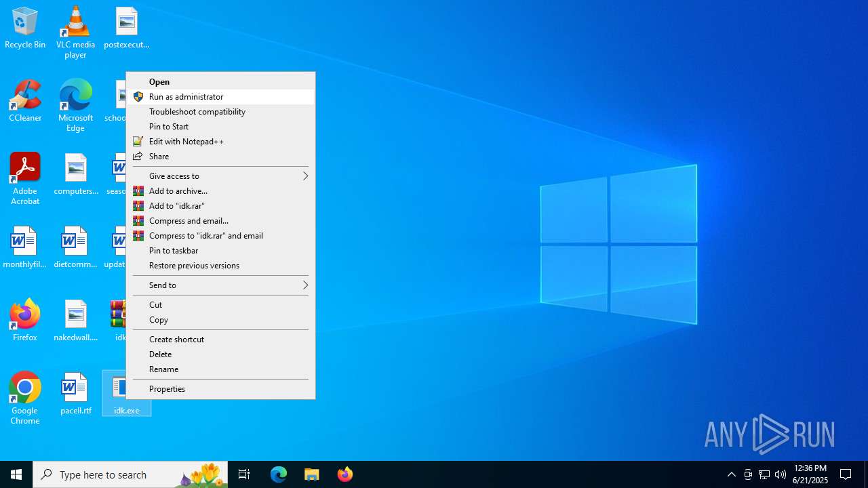The image size is (868, 488).
Task: Choose Compress to "idk.rar" and email
Action: coord(220,236)
